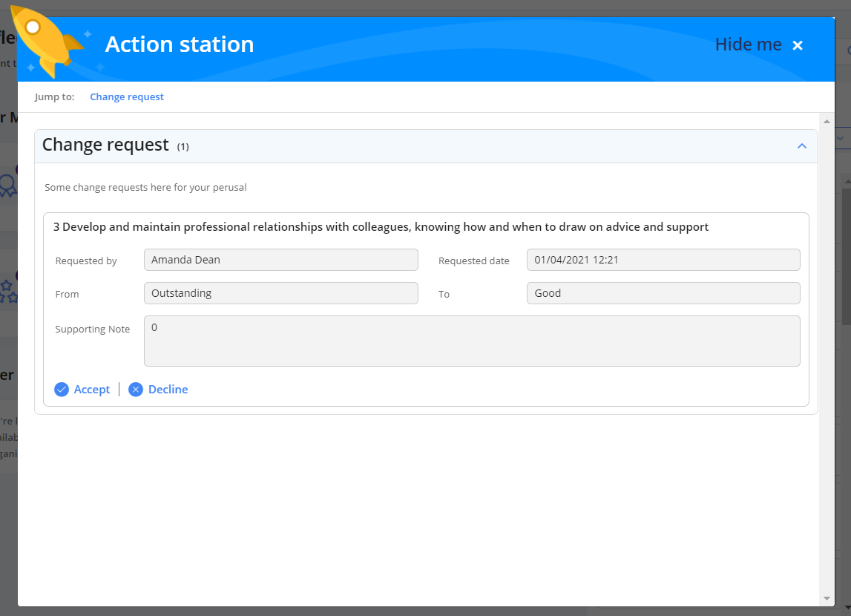Image resolution: width=851 pixels, height=616 pixels.
Task: Click the To field showing Good
Action: [663, 293]
